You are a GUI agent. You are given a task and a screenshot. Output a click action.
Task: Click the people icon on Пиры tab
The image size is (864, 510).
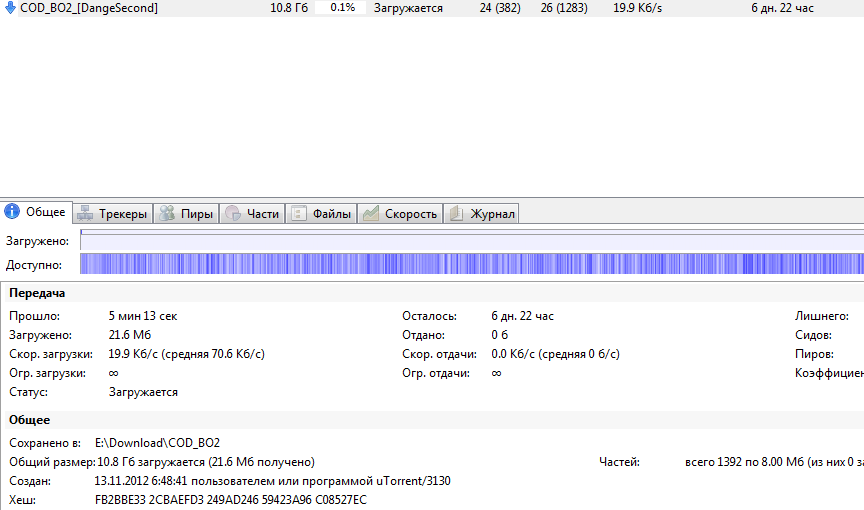tap(167, 213)
